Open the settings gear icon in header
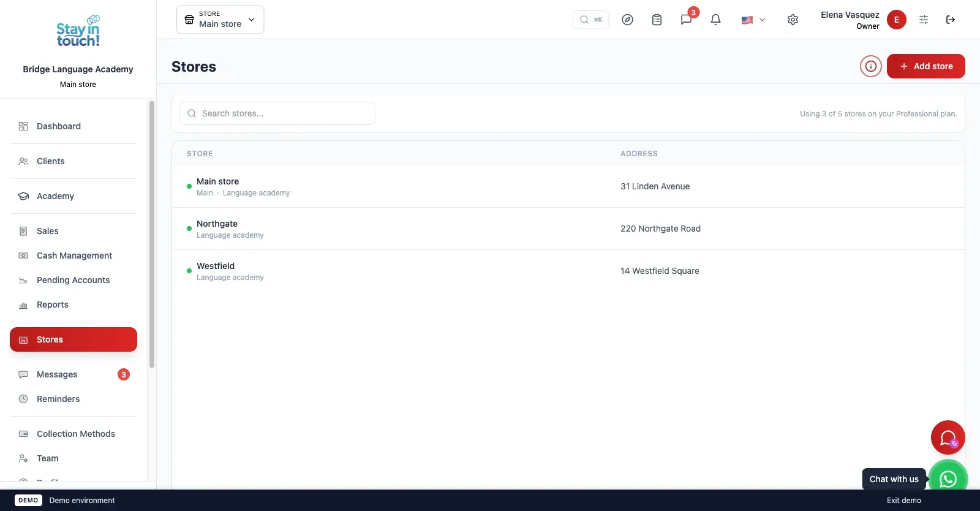The height and width of the screenshot is (511, 980). 793,20
